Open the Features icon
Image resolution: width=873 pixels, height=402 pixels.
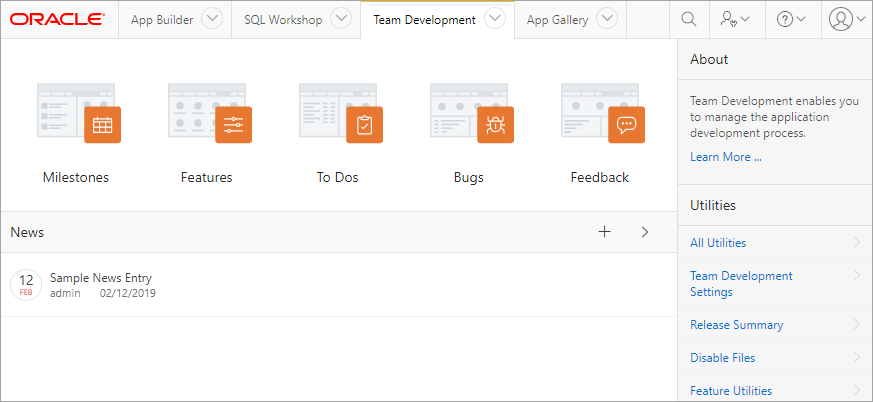click(x=210, y=113)
